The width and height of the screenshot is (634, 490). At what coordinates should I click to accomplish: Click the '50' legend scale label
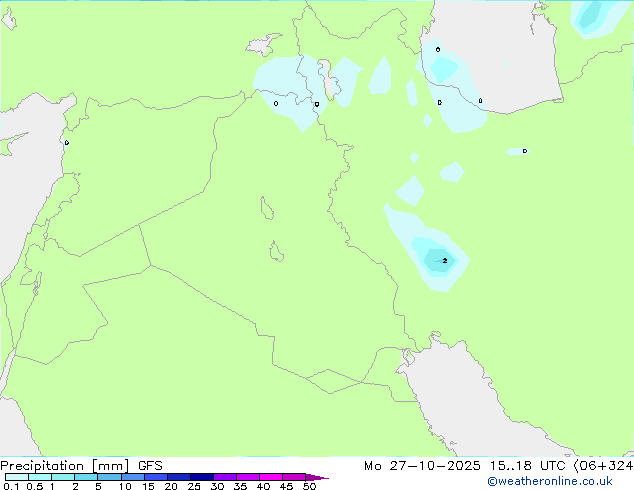pyautogui.click(x=309, y=486)
